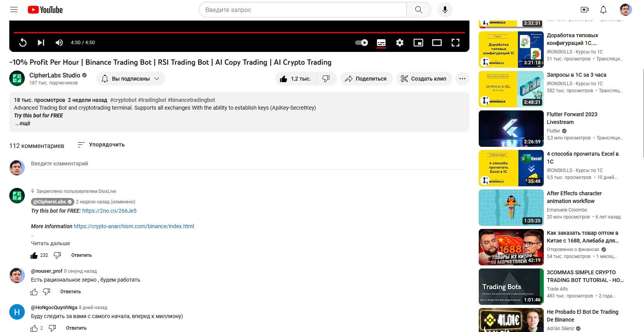Image resolution: width=644 pixels, height=332 pixels.
Task: Open He Probado El Bot video title
Action: click(x=582, y=316)
